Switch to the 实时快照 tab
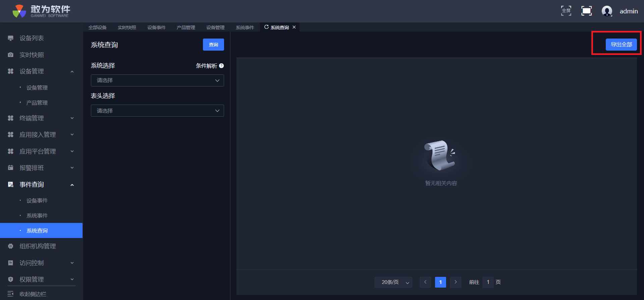The height and width of the screenshot is (300, 644). (127, 27)
